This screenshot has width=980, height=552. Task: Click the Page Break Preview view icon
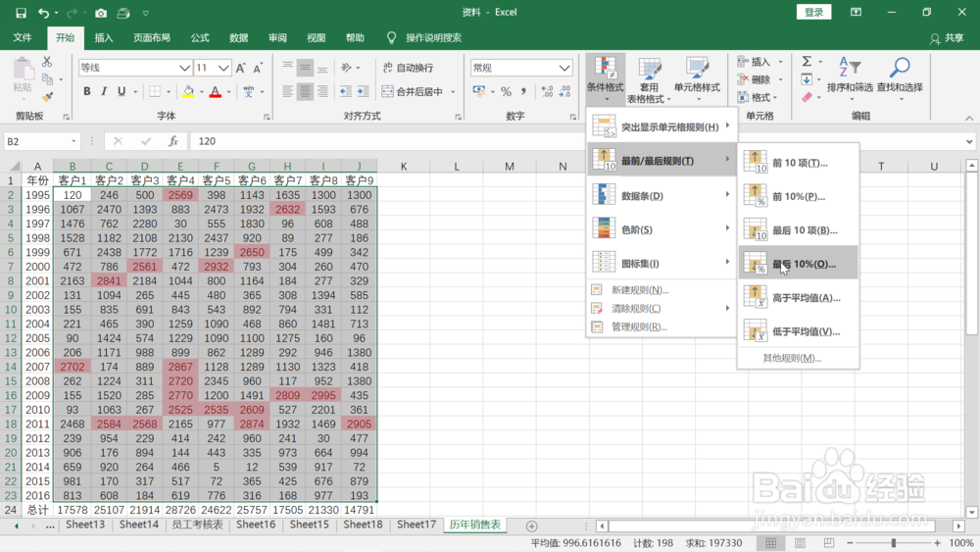coord(829,542)
